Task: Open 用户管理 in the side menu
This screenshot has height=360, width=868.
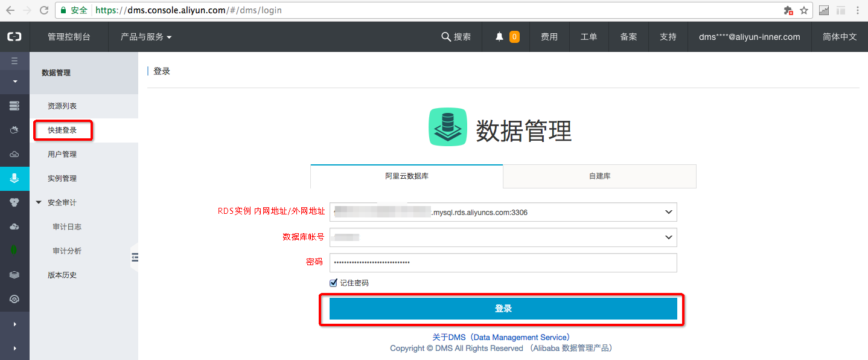Action: click(62, 154)
